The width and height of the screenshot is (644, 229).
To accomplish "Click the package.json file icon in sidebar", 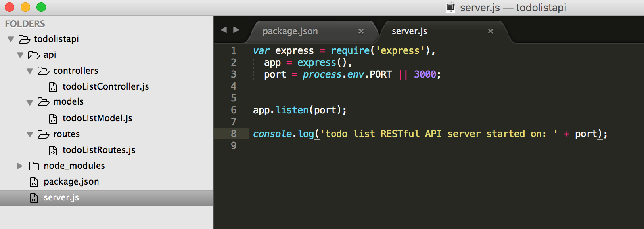I will click(x=34, y=182).
